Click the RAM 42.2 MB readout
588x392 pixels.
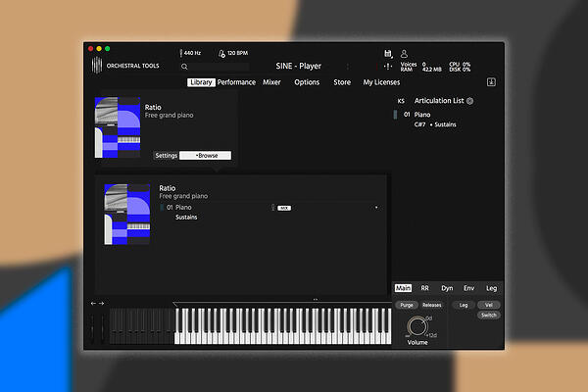(420, 70)
